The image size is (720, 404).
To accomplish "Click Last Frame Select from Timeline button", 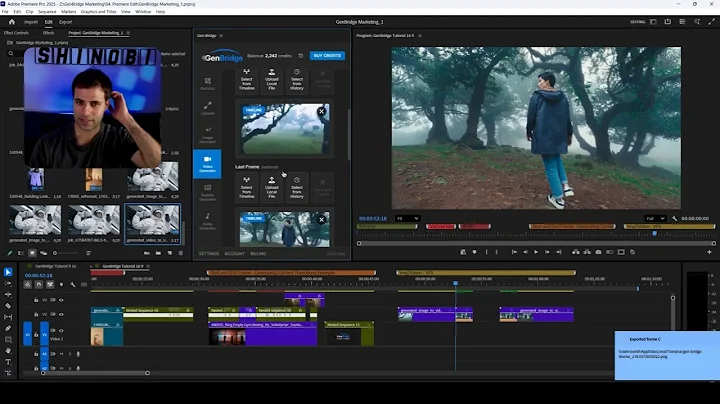I will pos(247,187).
